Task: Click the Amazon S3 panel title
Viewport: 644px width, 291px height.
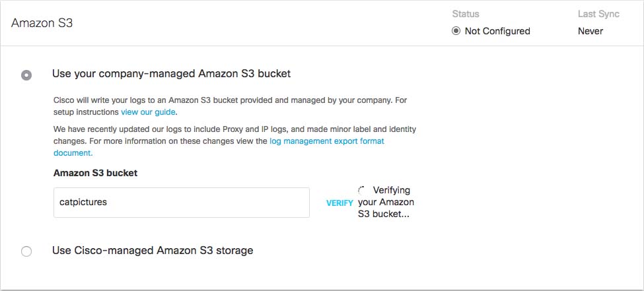Action: click(42, 23)
